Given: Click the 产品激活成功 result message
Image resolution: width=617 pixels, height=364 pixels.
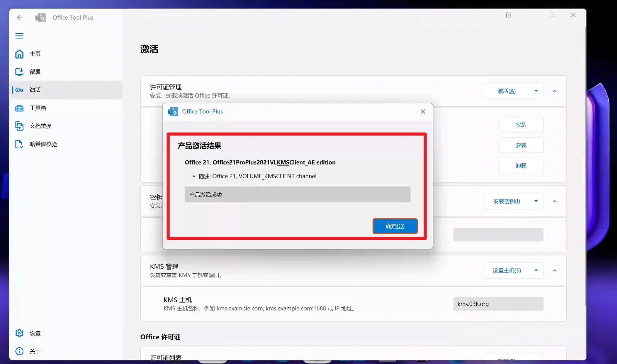Looking at the screenshot, I should pos(297,194).
